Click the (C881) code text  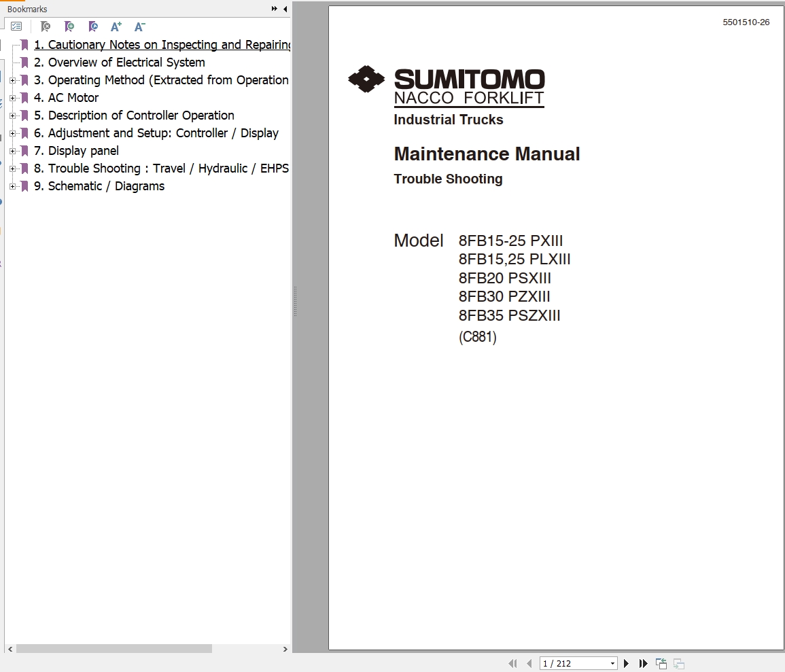[478, 337]
